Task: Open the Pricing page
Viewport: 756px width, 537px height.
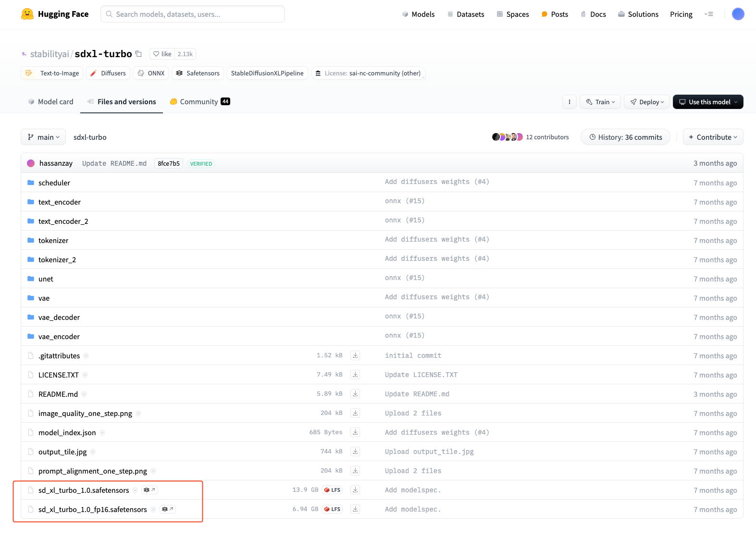Action: [x=681, y=14]
